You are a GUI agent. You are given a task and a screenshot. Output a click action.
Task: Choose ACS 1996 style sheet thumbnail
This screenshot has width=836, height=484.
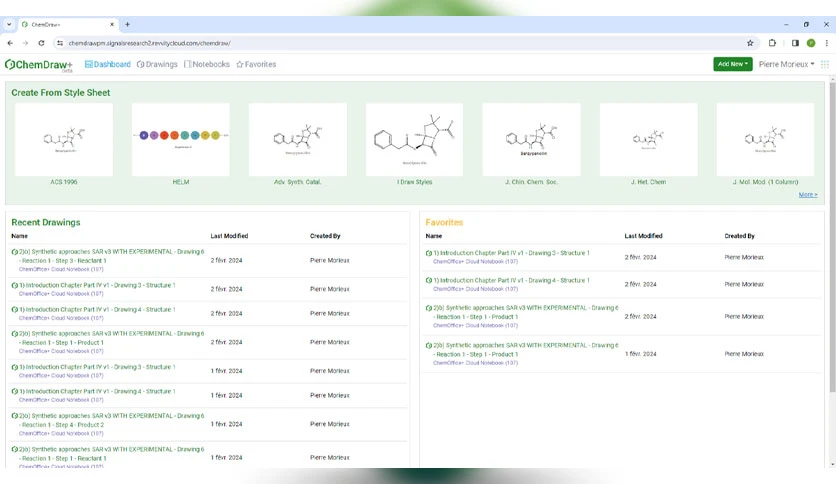point(64,140)
